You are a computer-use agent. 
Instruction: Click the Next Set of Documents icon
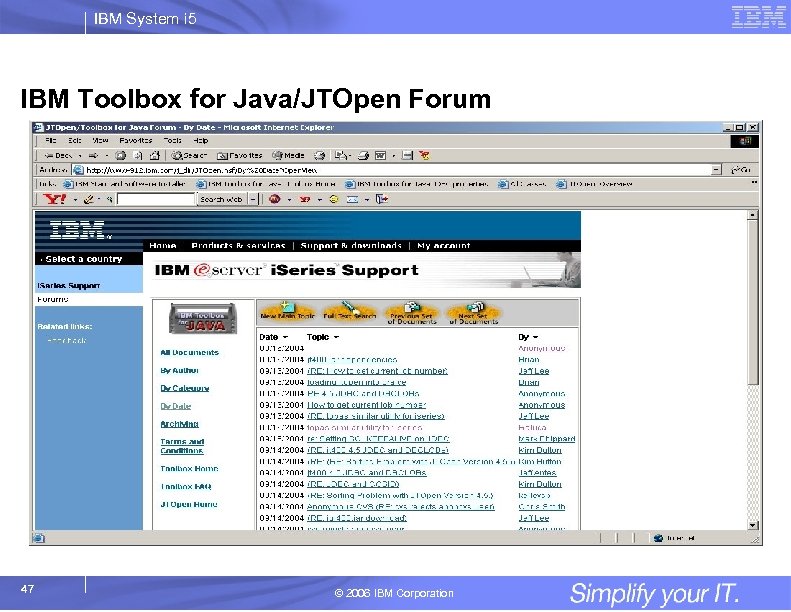[x=473, y=313]
